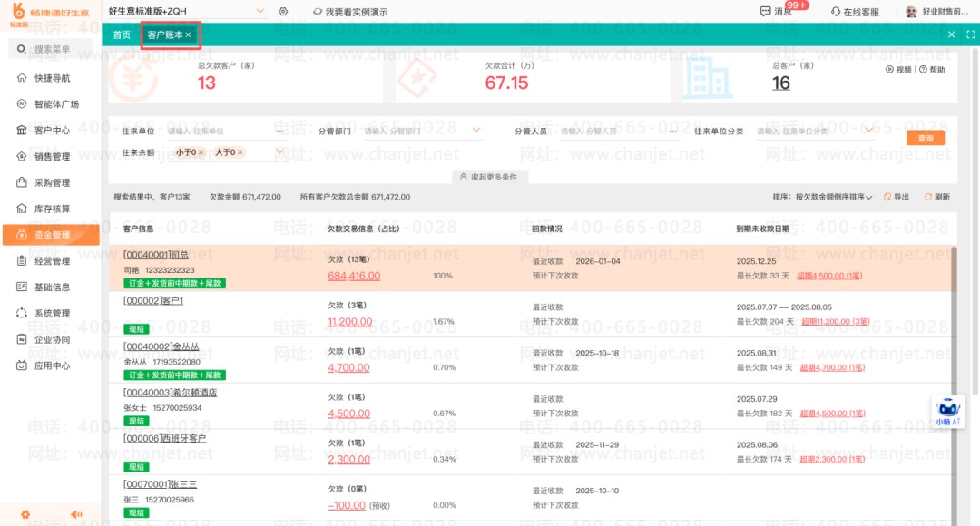Click the 总客户 count 16

781,83
